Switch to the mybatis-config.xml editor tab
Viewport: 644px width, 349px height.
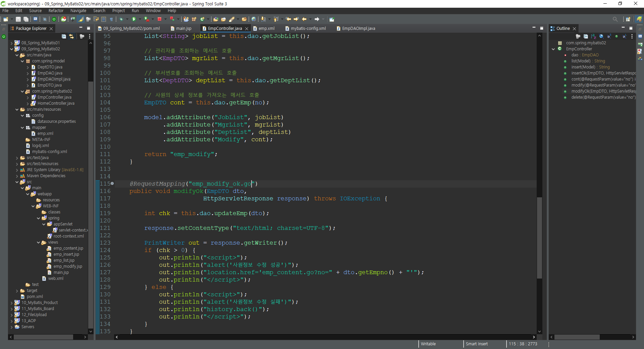pos(306,29)
